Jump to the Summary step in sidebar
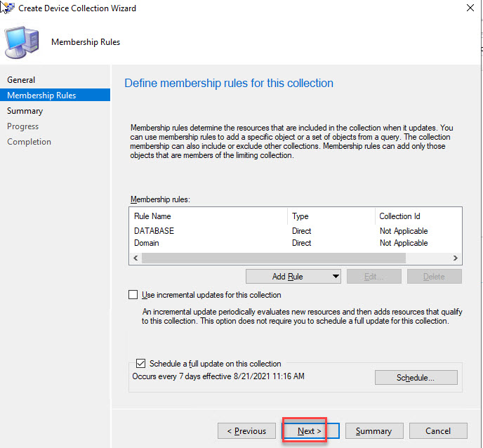This screenshot has height=448, width=483. point(25,111)
